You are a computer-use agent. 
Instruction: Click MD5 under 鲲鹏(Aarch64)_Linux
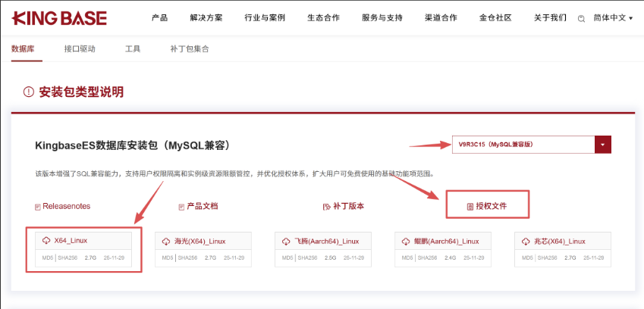407,258
